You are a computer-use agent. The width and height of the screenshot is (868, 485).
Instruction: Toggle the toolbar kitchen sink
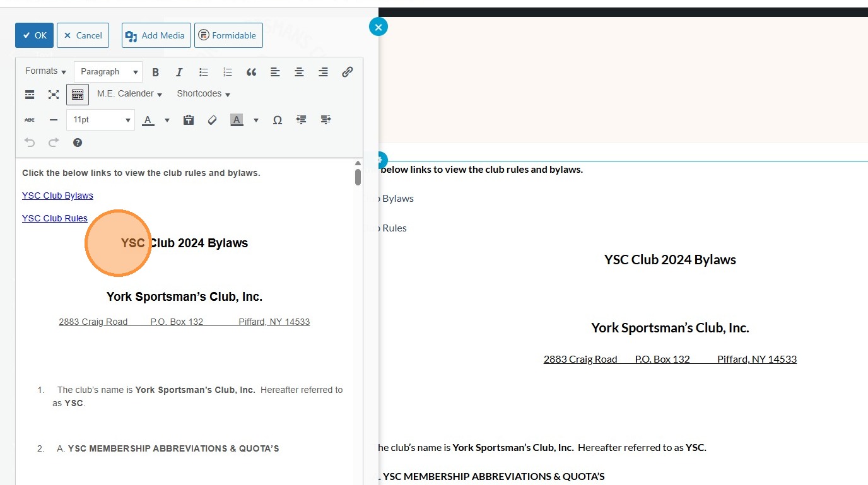point(78,95)
